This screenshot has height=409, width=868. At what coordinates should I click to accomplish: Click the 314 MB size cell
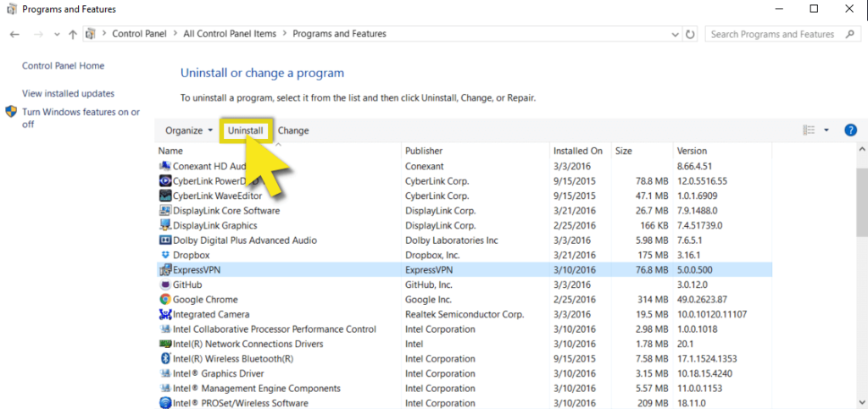654,300
